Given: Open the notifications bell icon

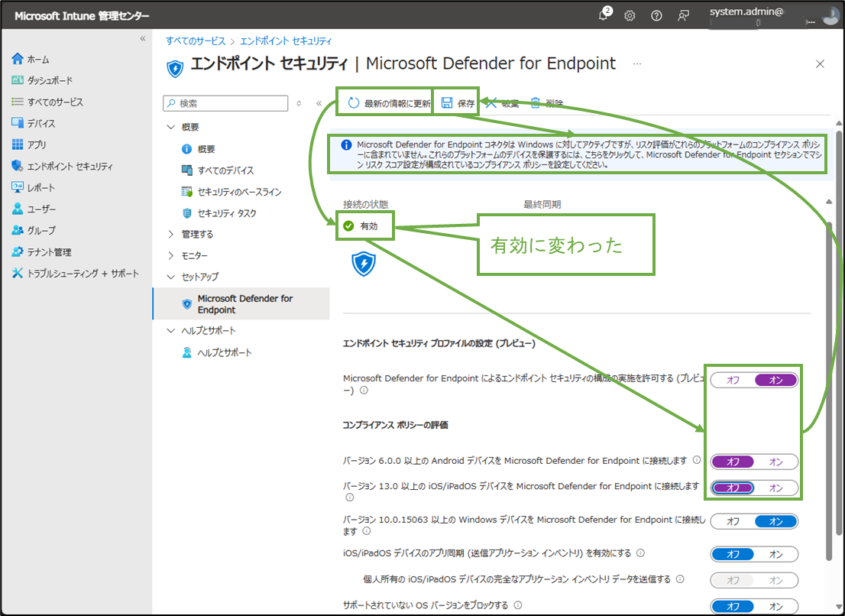Looking at the screenshot, I should [x=604, y=15].
